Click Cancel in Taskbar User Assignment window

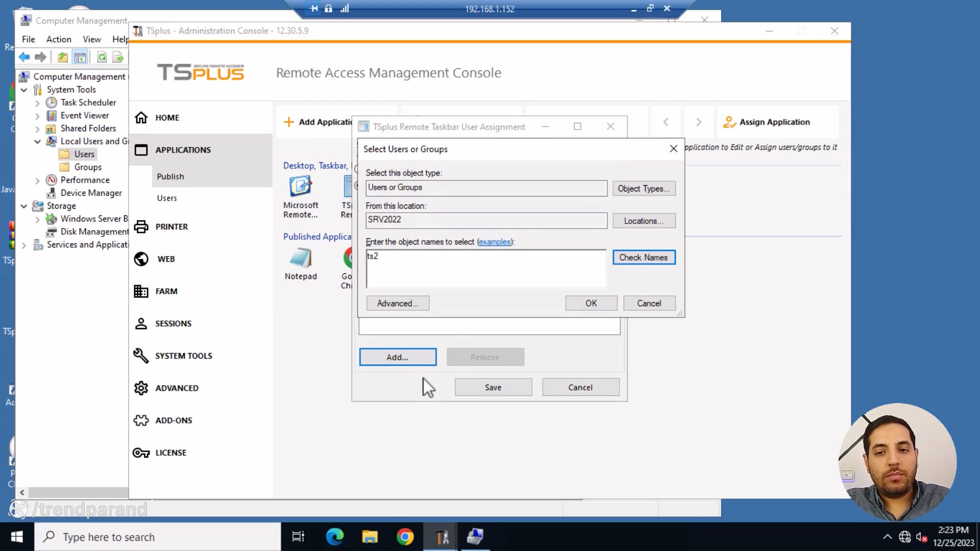(581, 387)
